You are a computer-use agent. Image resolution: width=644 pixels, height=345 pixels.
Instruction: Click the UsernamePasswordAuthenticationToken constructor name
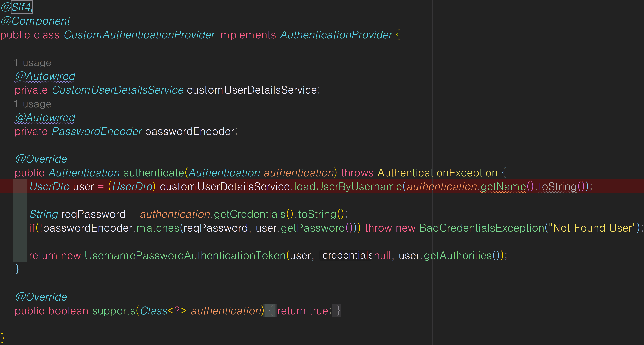point(185,255)
